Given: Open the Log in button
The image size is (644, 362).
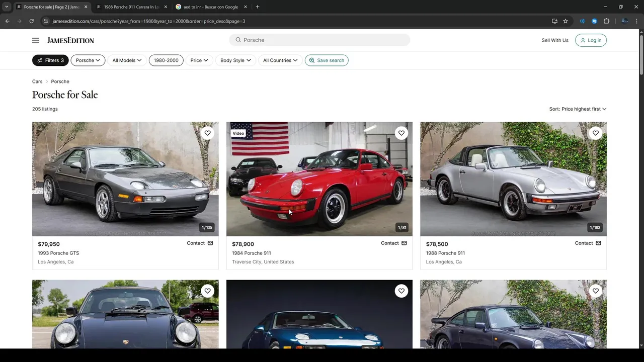Looking at the screenshot, I should (591, 40).
